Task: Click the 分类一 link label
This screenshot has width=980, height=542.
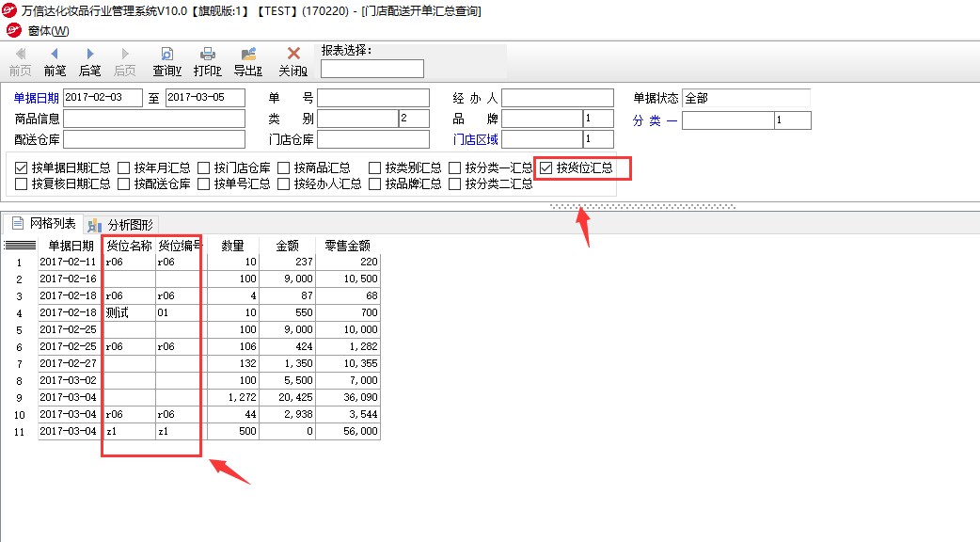Action: tap(655, 120)
